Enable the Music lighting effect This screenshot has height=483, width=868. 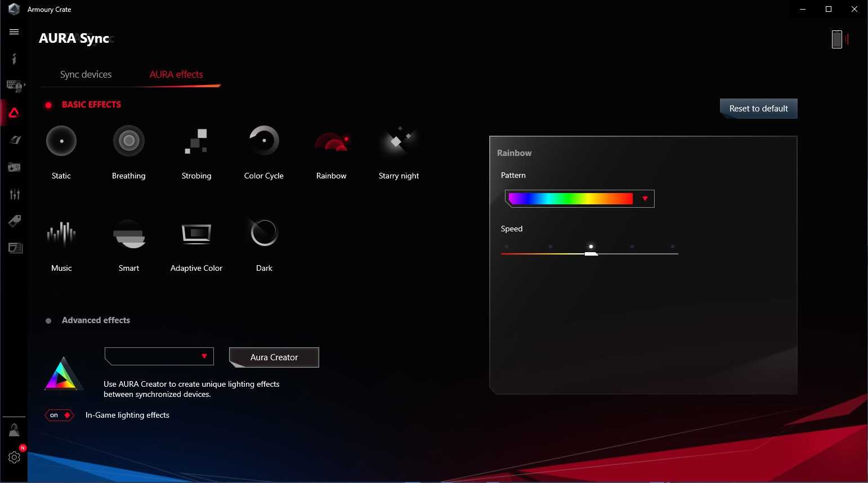61,234
